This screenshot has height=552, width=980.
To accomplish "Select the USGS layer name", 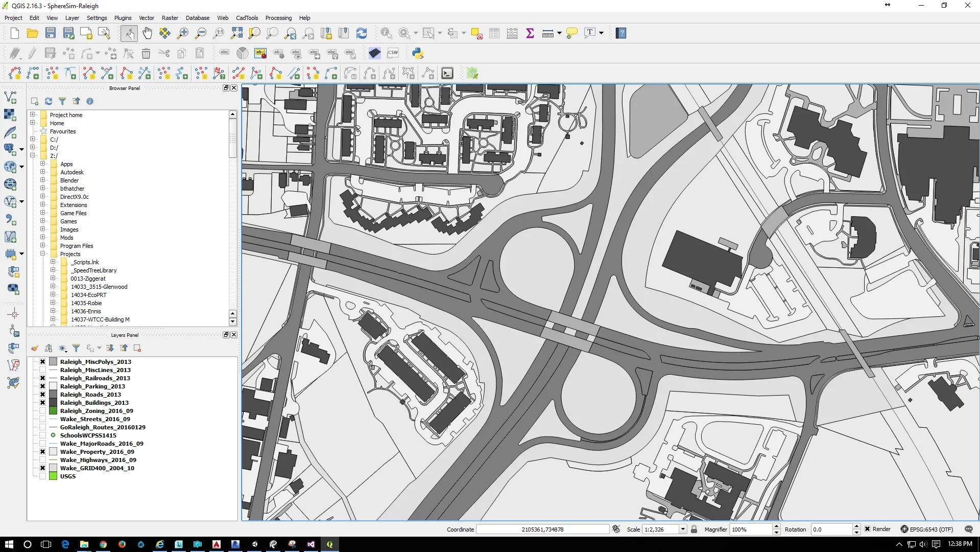I will [x=68, y=476].
